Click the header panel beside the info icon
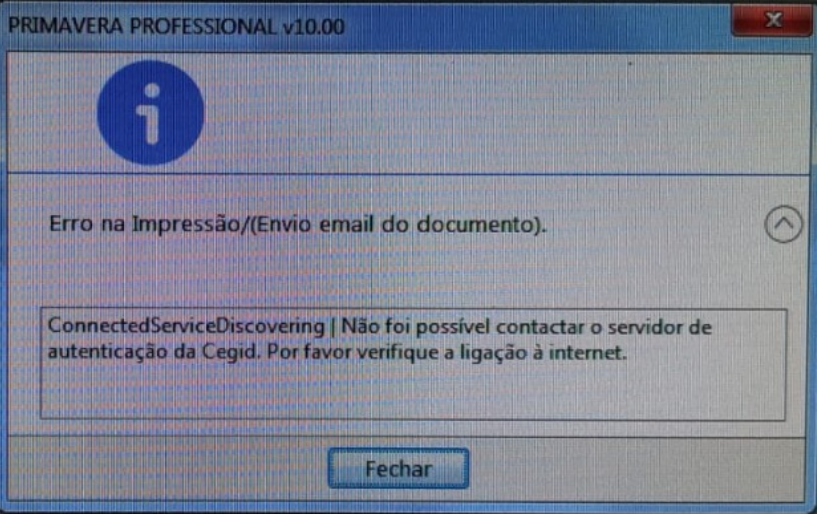817x514 pixels. pos(505,113)
